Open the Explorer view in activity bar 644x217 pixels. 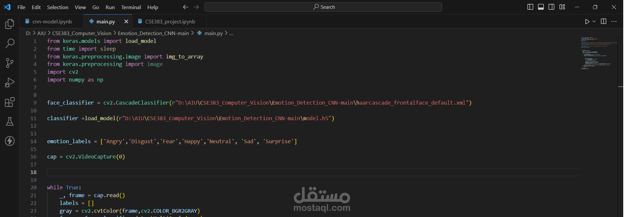coord(10,24)
